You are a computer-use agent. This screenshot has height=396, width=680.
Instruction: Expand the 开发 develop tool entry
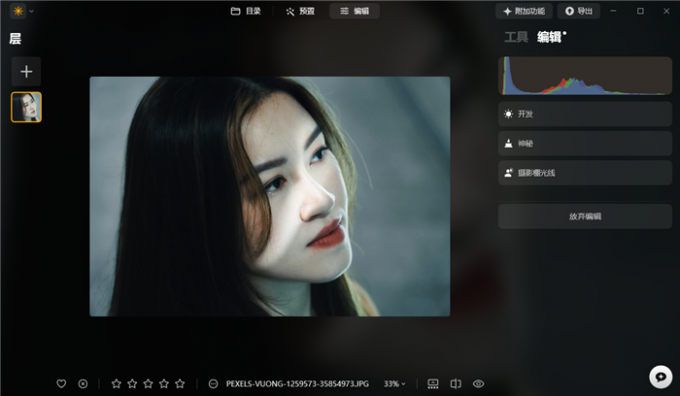click(x=585, y=114)
